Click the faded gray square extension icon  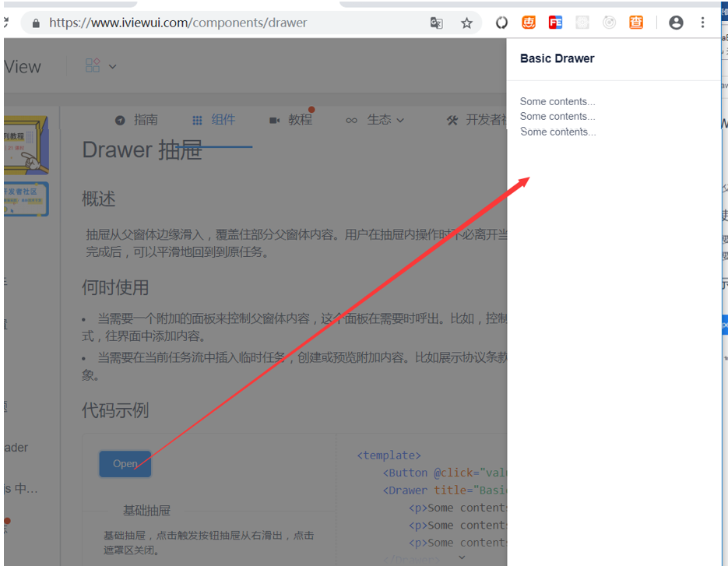[582, 23]
